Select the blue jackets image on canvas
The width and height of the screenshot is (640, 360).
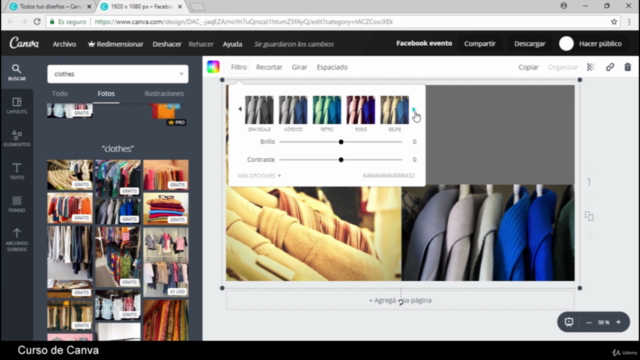[x=488, y=233]
